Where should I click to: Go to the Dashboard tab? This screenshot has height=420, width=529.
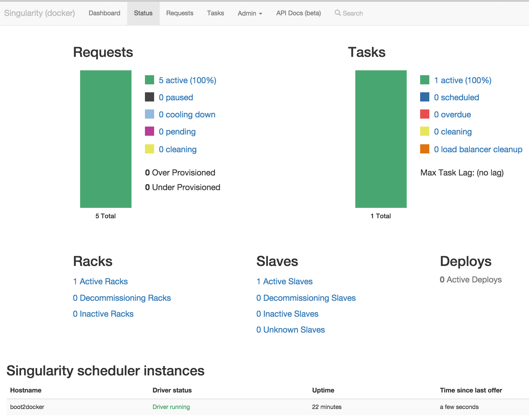pos(104,13)
